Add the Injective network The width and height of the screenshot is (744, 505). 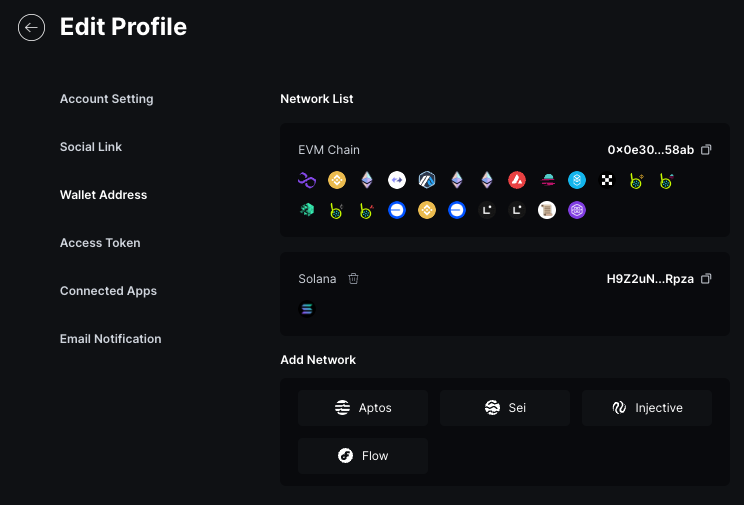(x=647, y=408)
